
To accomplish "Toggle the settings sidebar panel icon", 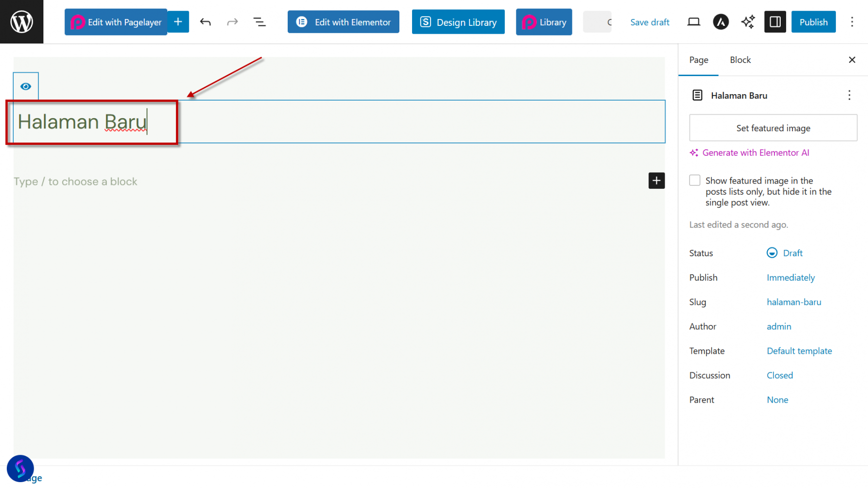I will [775, 22].
